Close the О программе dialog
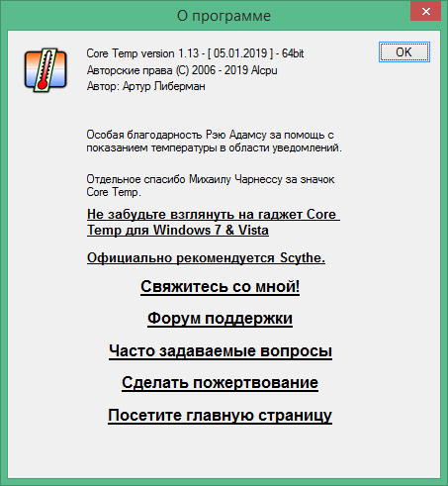Image resolution: width=448 pixels, height=486 pixels. [x=425, y=11]
